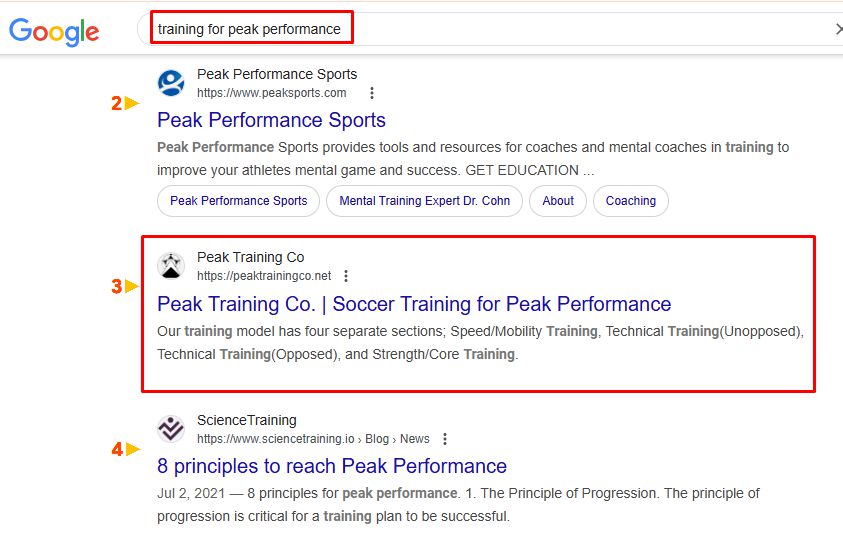Open the 'Peak Performance Sports' result title

271,120
